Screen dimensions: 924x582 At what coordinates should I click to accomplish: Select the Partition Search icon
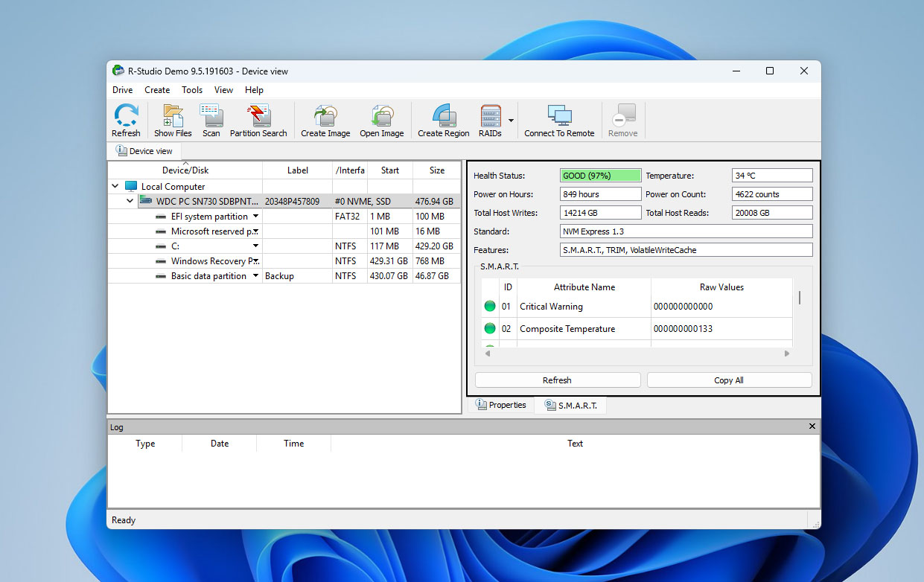pyautogui.click(x=258, y=119)
